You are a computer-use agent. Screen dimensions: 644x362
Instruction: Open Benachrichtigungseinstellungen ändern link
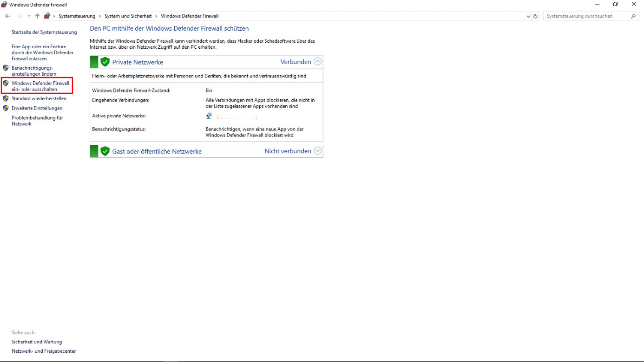[34, 71]
